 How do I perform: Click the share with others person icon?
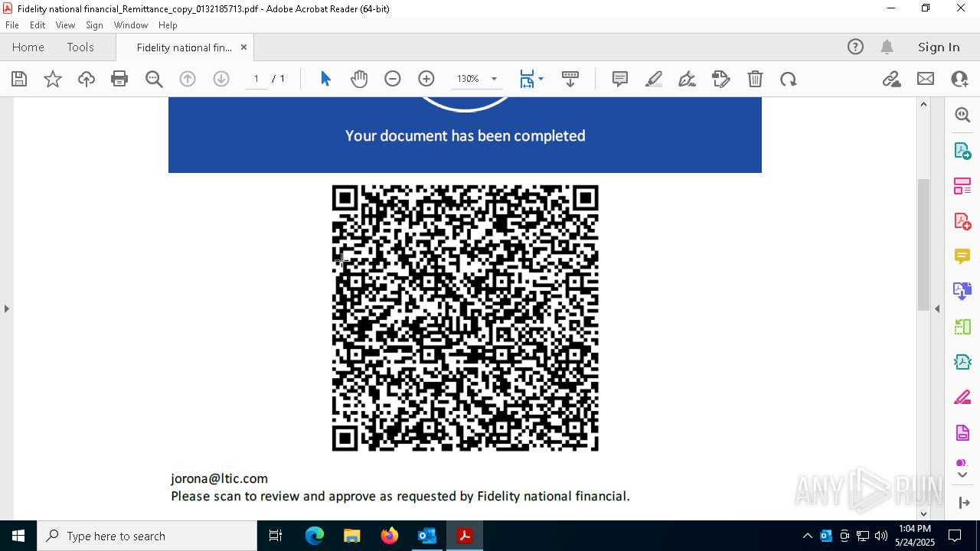(959, 79)
